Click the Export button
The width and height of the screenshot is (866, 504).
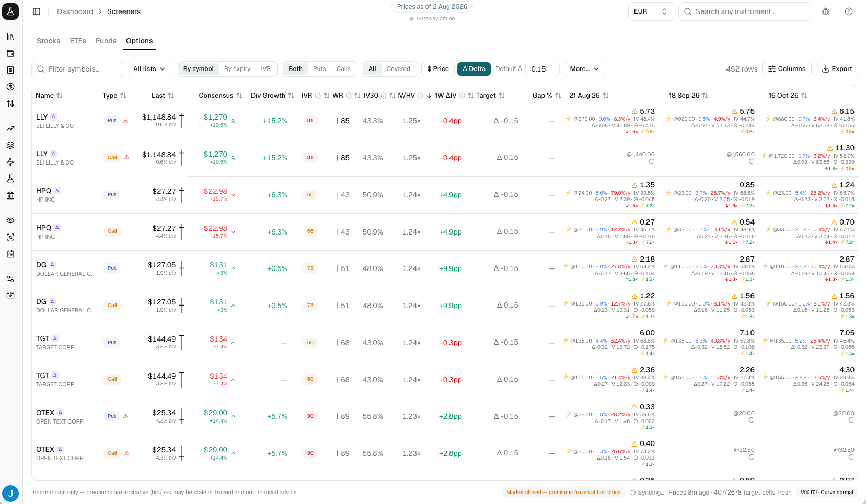tap(837, 69)
